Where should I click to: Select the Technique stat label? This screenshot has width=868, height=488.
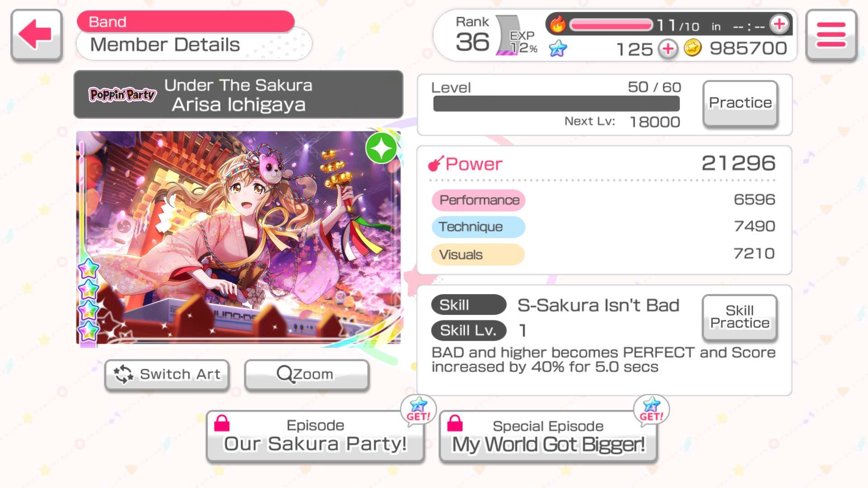479,227
